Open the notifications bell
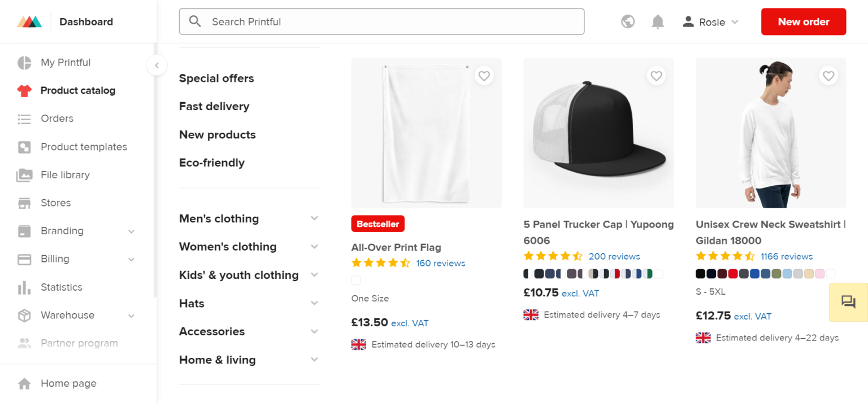This screenshot has height=403, width=868. click(657, 21)
